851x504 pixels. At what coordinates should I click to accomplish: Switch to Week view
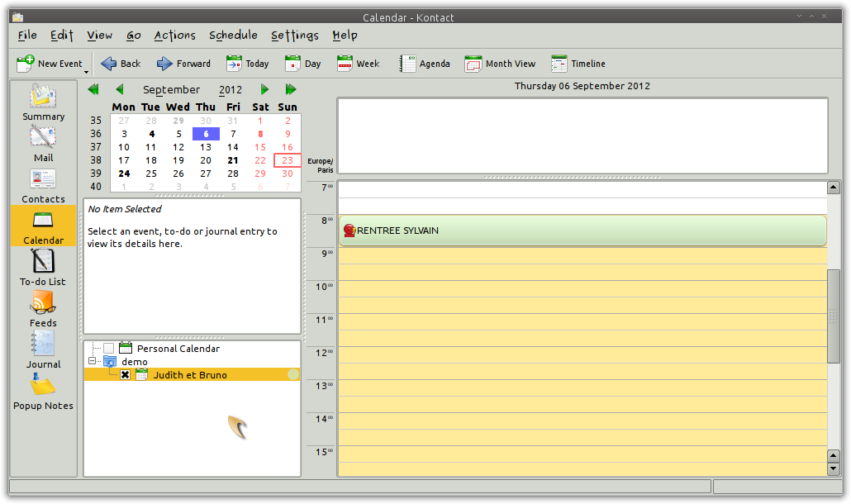pos(358,64)
